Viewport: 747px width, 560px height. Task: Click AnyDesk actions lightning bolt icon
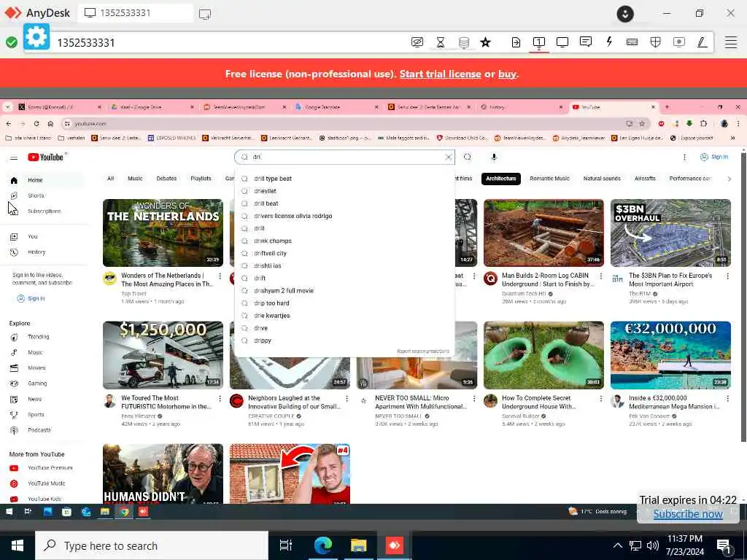[x=609, y=42]
